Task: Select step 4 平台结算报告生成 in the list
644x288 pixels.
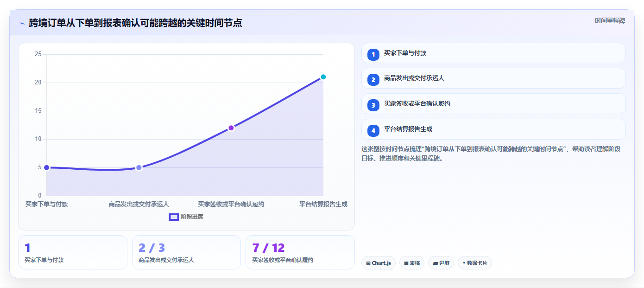Action: click(493, 129)
